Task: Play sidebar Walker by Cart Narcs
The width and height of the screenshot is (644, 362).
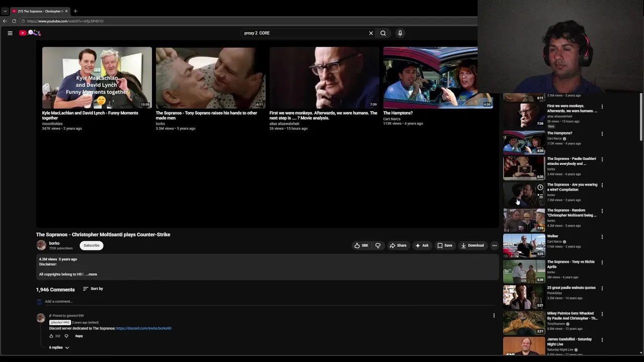Action: coord(524,245)
